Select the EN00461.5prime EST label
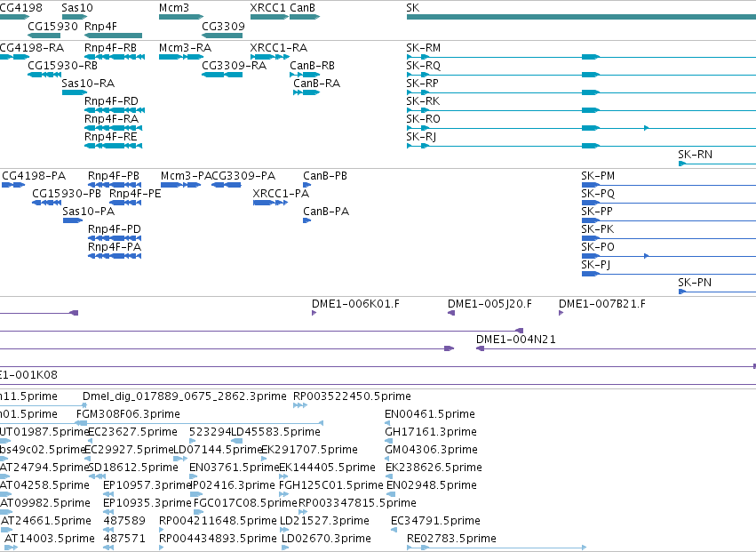This screenshot has width=756, height=552. click(x=430, y=414)
